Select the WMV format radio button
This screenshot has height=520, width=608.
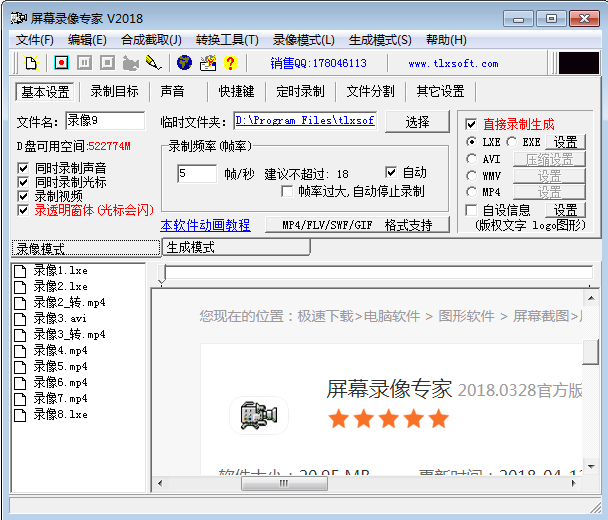point(472,176)
